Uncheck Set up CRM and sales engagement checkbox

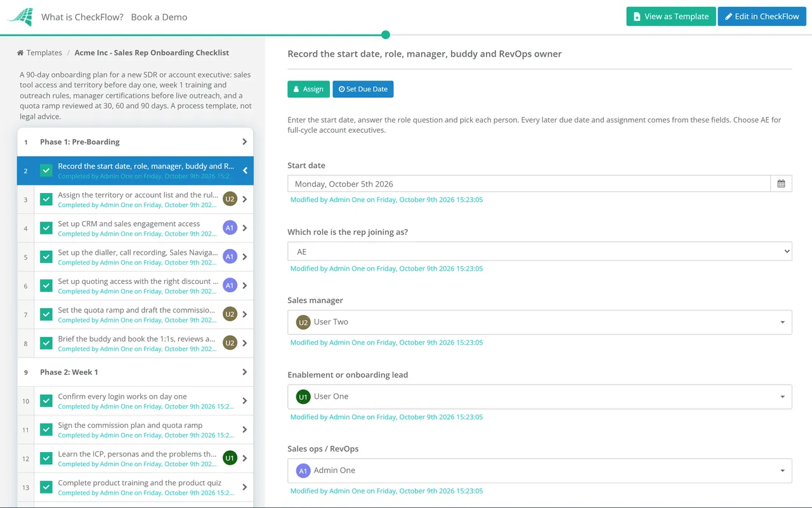[x=46, y=228]
